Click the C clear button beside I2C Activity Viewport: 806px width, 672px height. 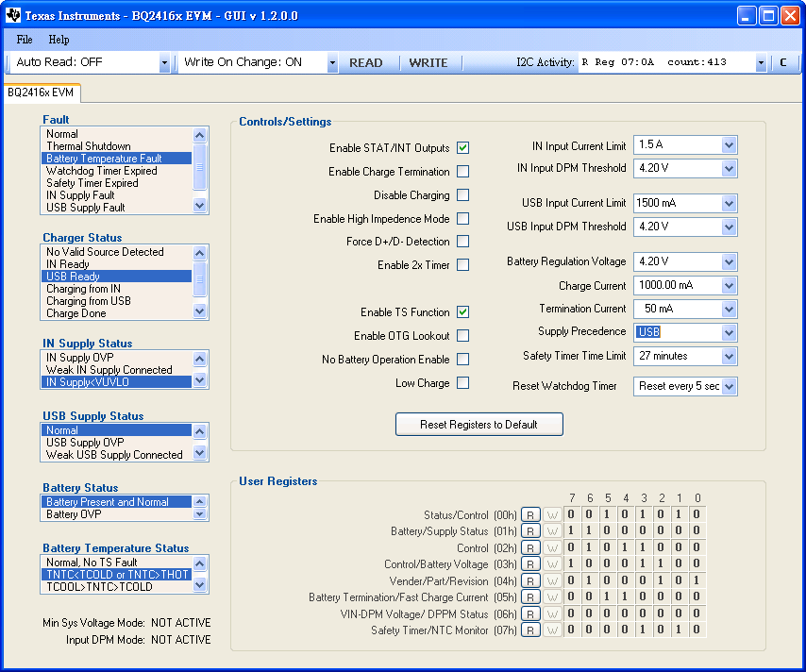point(783,62)
